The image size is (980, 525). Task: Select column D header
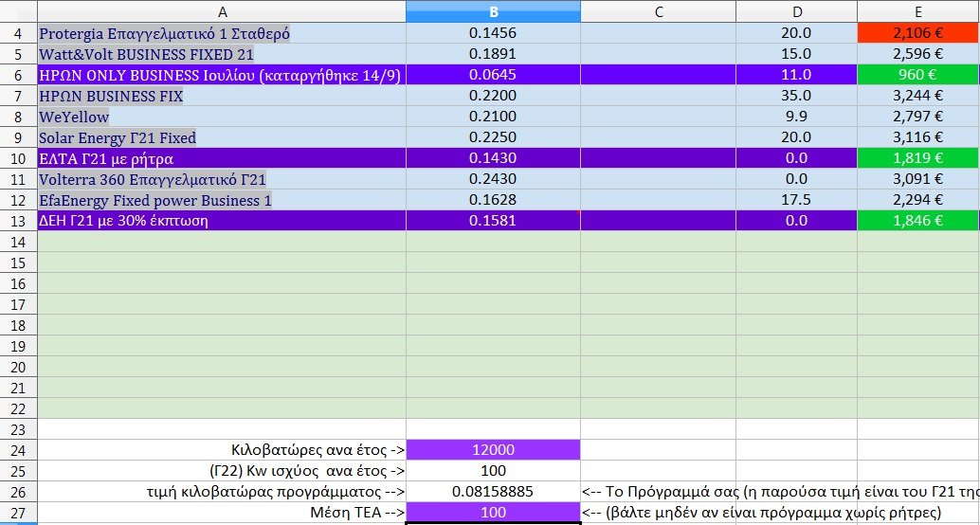(x=796, y=11)
